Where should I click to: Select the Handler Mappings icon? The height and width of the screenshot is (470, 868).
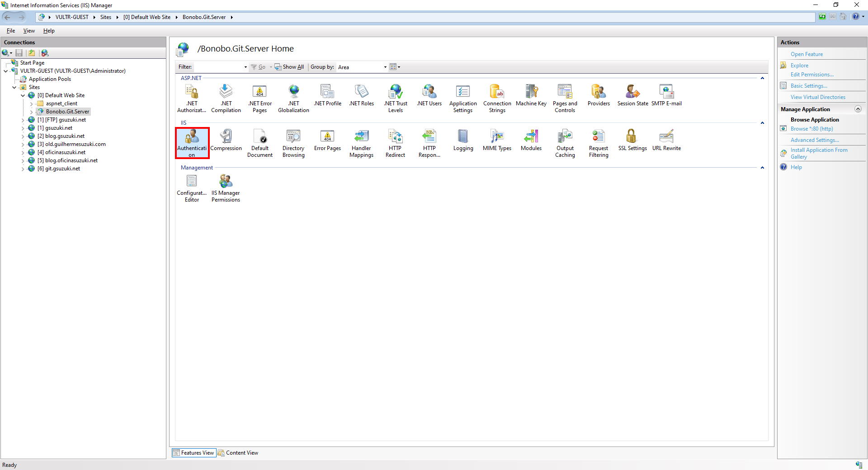361,143
